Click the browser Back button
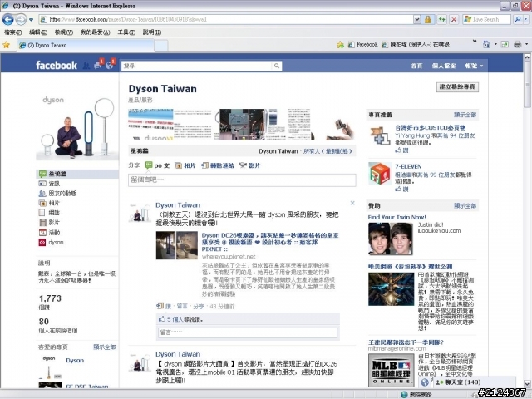This screenshot has height=399, width=532. click(7, 20)
